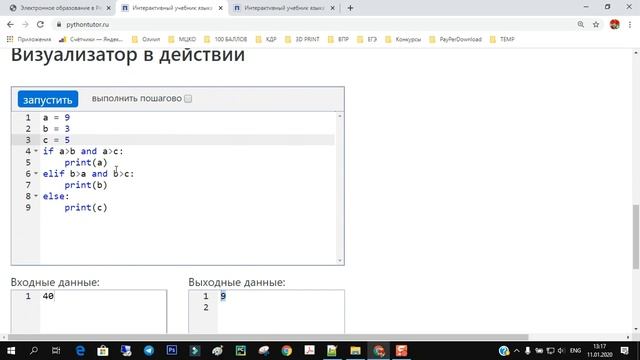The image size is (640, 360).
Task: Click the page vertical scrollbar thumb
Action: pyautogui.click(x=636, y=237)
